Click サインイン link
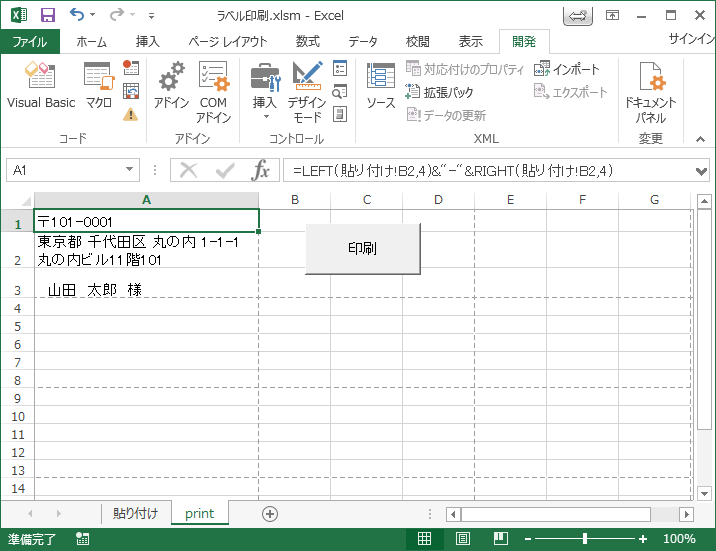The image size is (716, 551). (691, 39)
